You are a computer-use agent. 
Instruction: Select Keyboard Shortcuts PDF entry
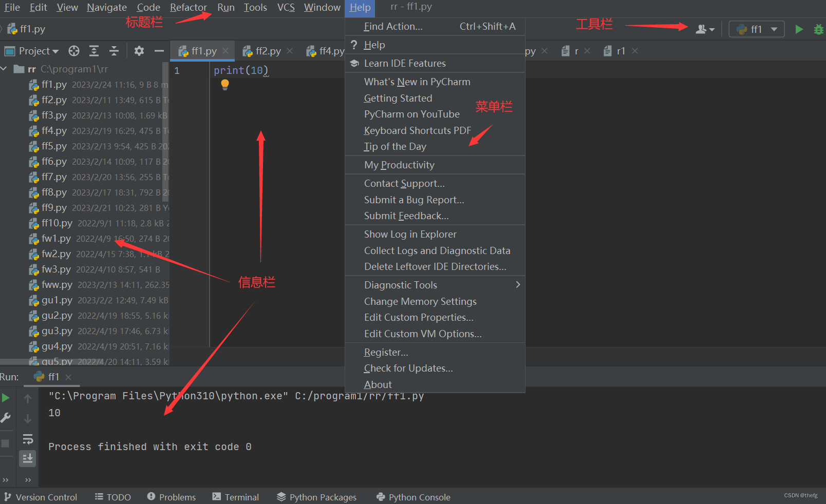(x=435, y=130)
